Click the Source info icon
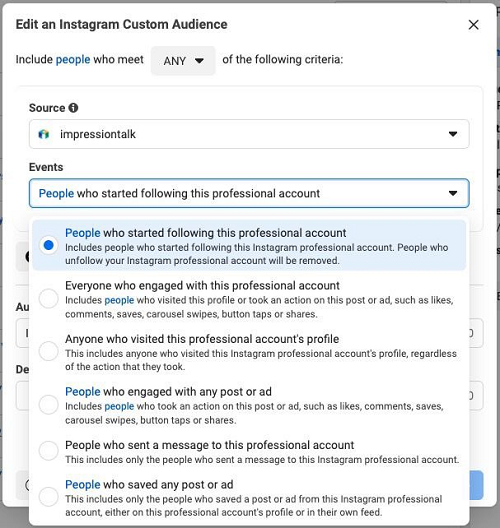Image resolution: width=500 pixels, height=528 pixels. coord(73,108)
